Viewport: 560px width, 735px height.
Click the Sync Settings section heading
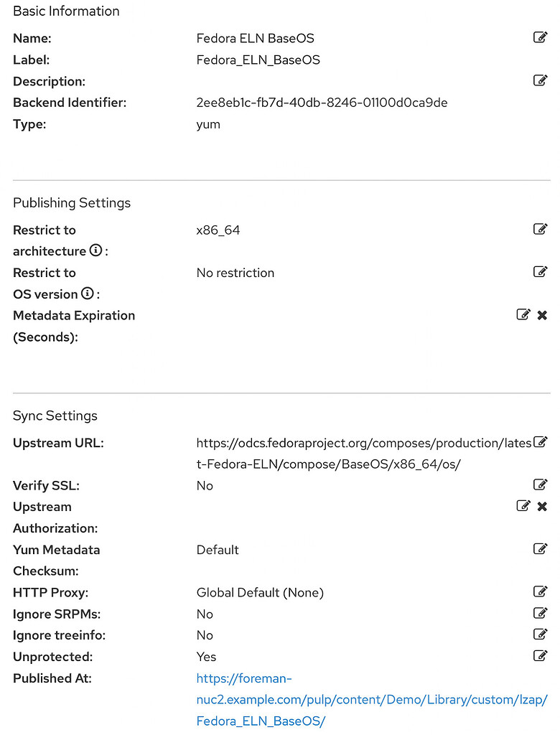[55, 415]
